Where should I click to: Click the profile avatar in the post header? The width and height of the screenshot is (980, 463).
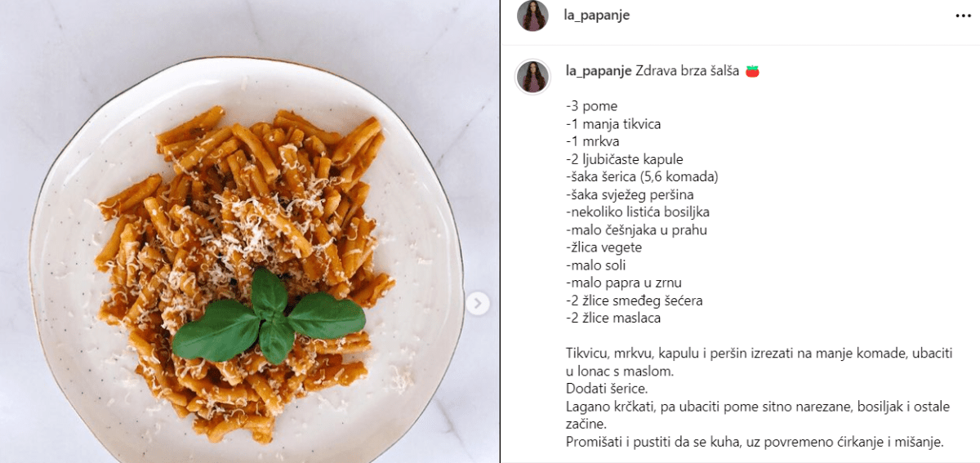tap(532, 16)
